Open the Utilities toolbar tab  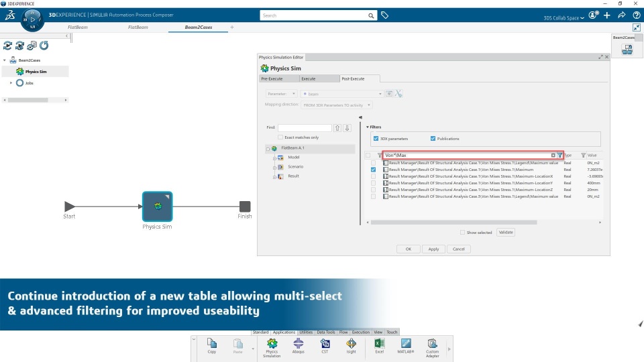(306, 332)
